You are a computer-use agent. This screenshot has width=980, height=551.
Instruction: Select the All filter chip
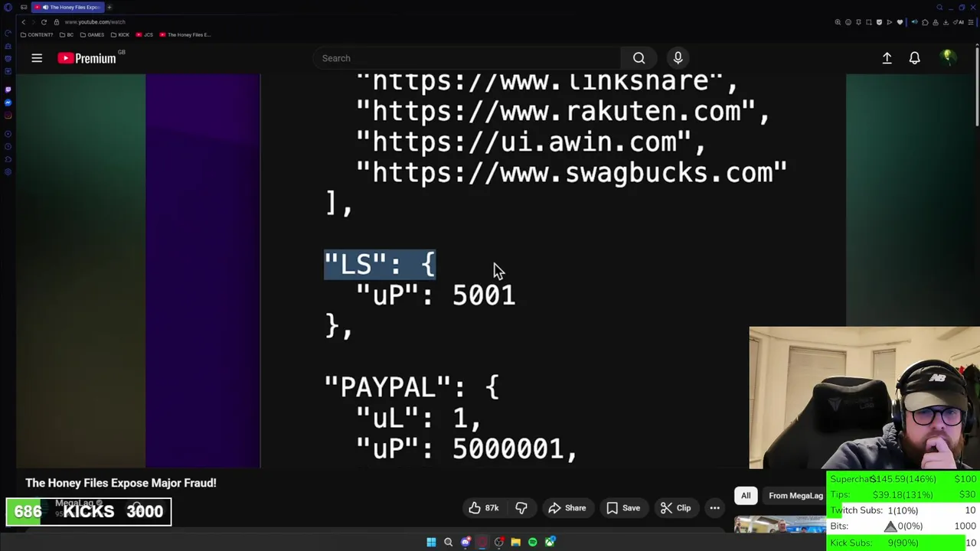click(x=746, y=496)
